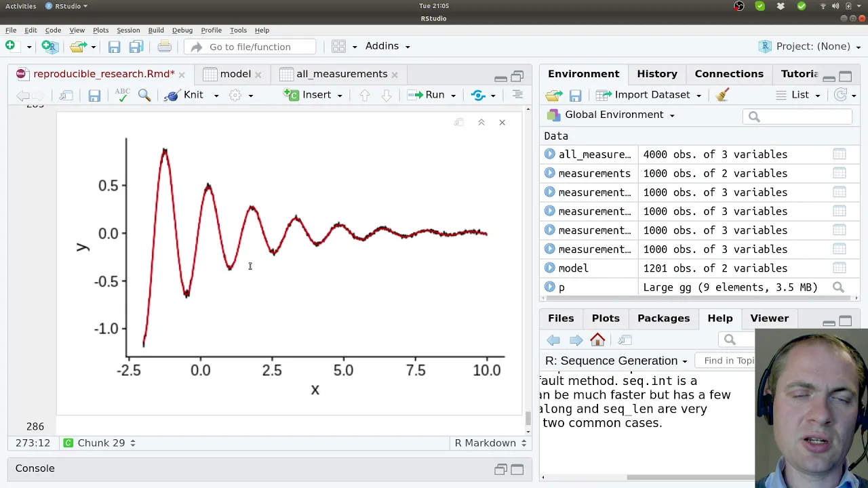Change the R Markdown file type selector

pos(491,443)
